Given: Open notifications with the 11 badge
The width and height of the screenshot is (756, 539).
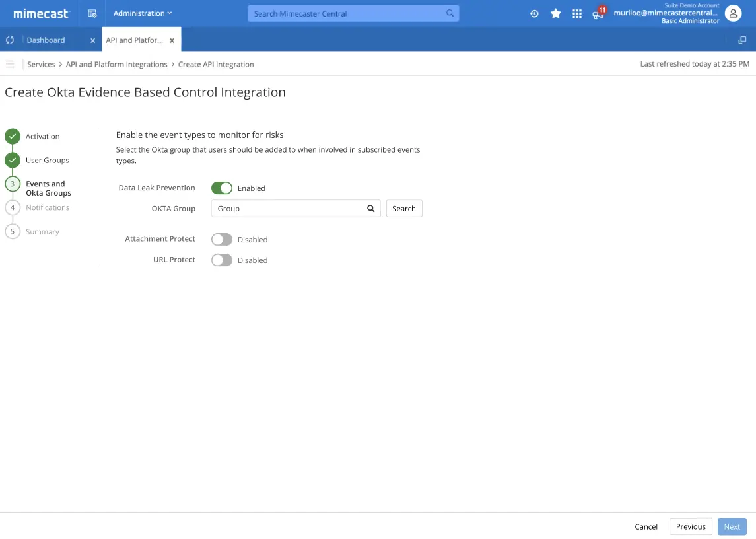Looking at the screenshot, I should [x=598, y=13].
